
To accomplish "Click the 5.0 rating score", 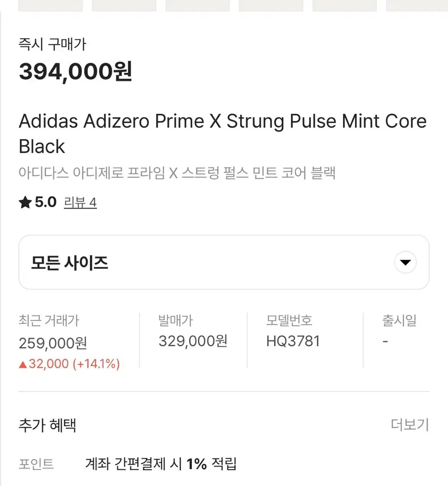I will pyautogui.click(x=46, y=202).
